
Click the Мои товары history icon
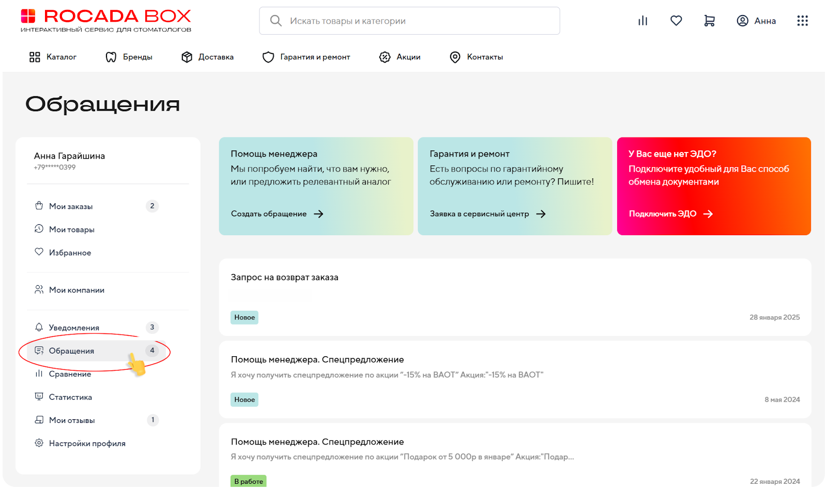(39, 228)
